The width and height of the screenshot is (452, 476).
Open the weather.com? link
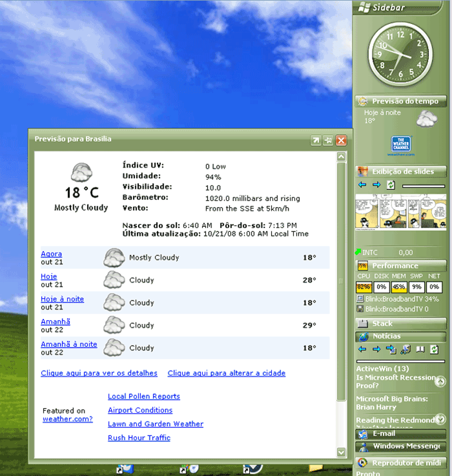point(67,419)
